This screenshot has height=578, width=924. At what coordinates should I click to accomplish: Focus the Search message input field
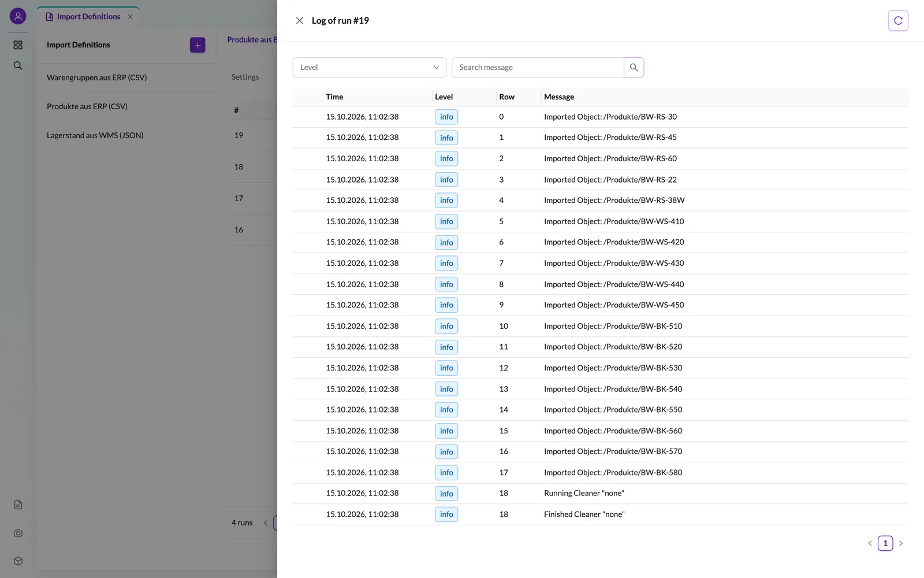[538, 68]
